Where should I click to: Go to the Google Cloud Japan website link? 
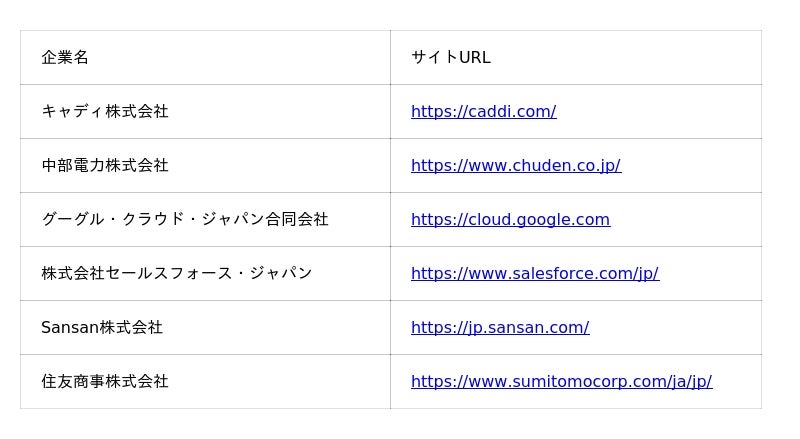pyautogui.click(x=510, y=220)
